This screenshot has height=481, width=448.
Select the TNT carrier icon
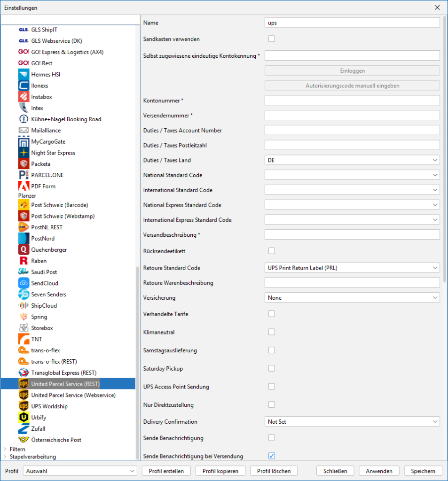coord(24,339)
